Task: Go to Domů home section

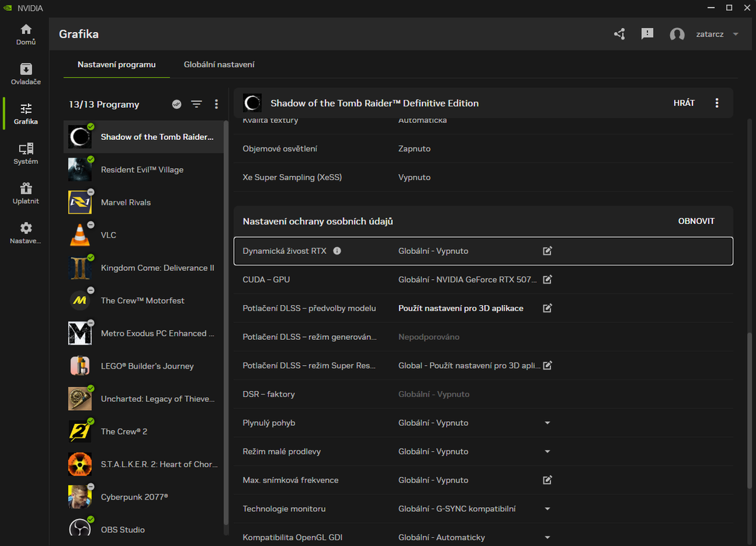Action: click(x=25, y=35)
